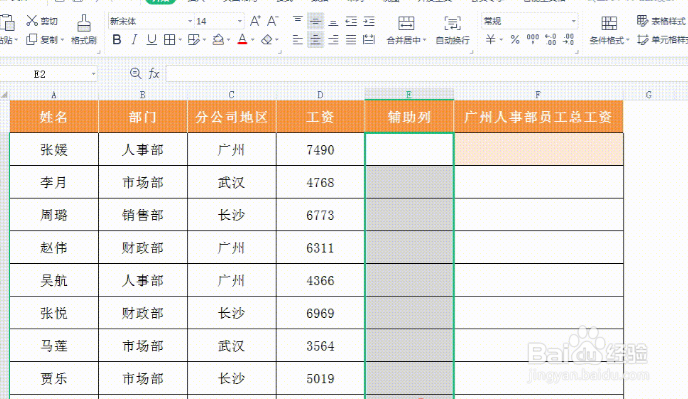Viewport: 688px width, 399px height.
Task: Click the Paste clipboard icon
Action: tap(7, 23)
